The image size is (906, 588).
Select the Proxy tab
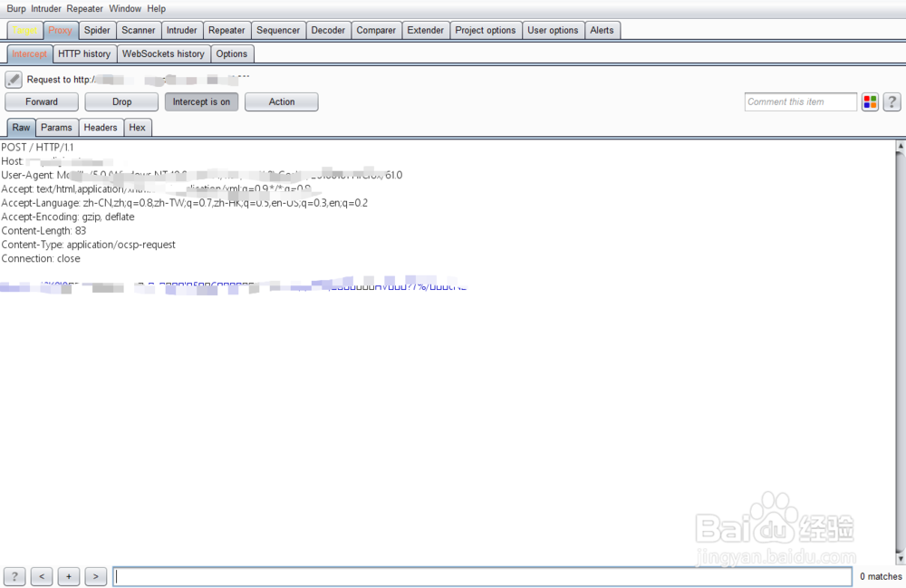pos(60,30)
